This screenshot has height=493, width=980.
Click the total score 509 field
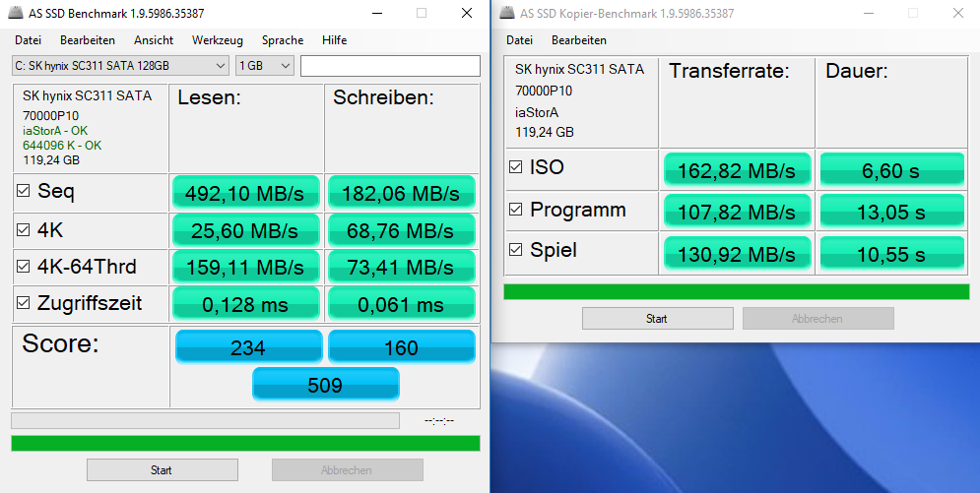[325, 385]
